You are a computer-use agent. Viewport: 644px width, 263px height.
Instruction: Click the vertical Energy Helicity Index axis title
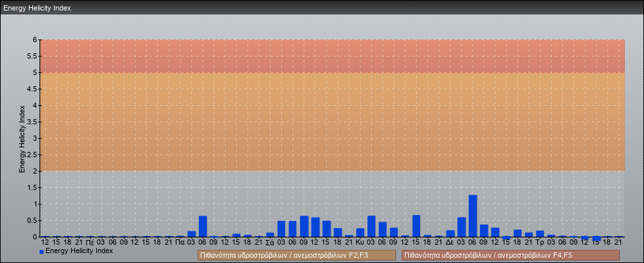click(22, 138)
